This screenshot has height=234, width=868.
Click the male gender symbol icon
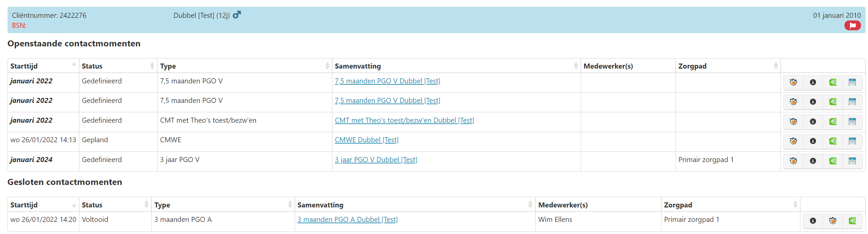[x=237, y=15]
